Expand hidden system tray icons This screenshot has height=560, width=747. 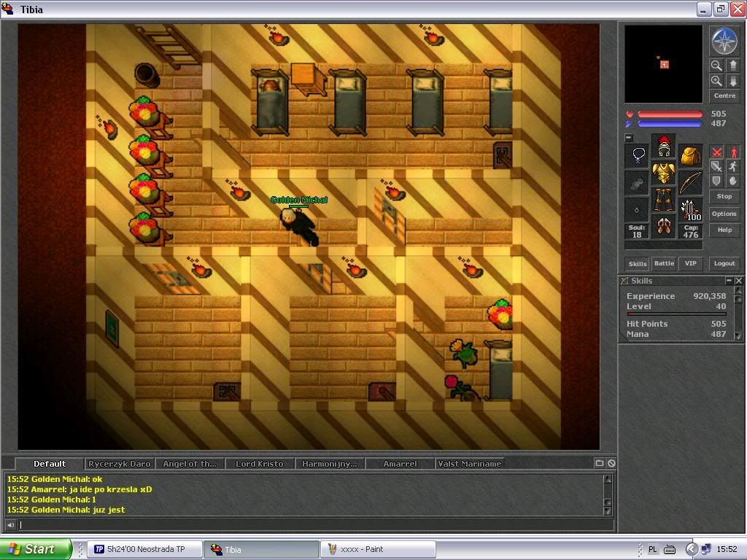692,549
